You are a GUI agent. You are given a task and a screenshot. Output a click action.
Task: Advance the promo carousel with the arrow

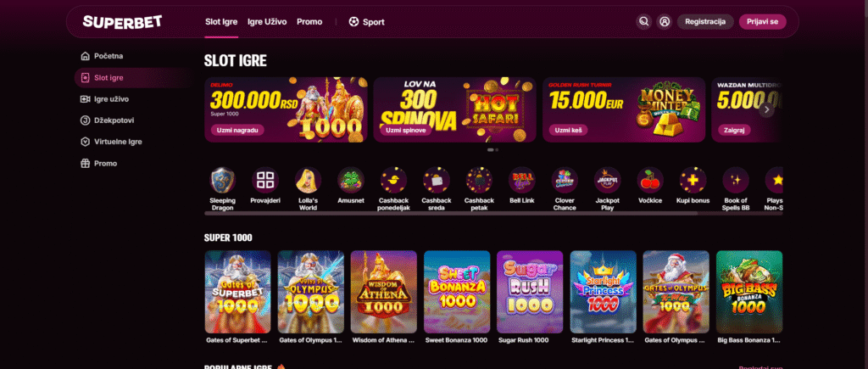coord(766,109)
